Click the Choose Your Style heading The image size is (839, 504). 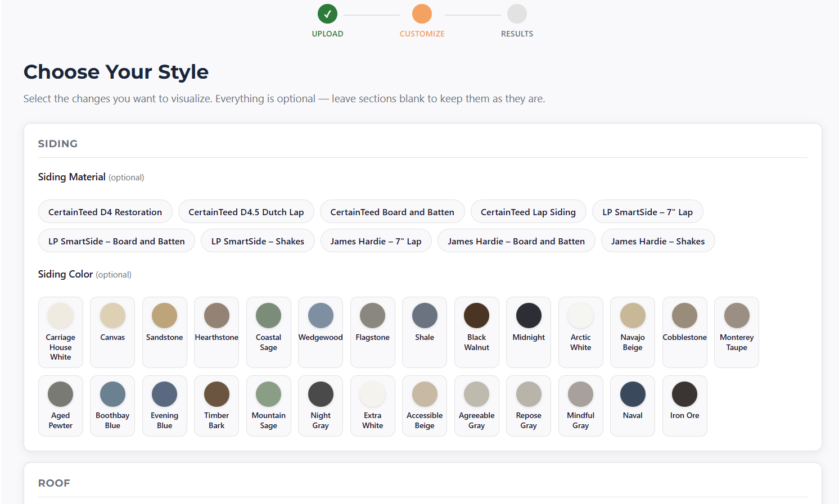point(116,72)
